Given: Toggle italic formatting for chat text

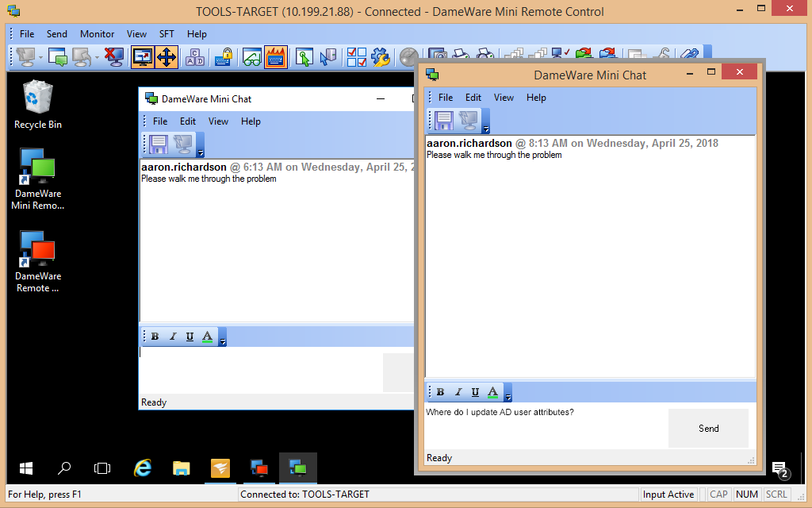Looking at the screenshot, I should [x=458, y=391].
